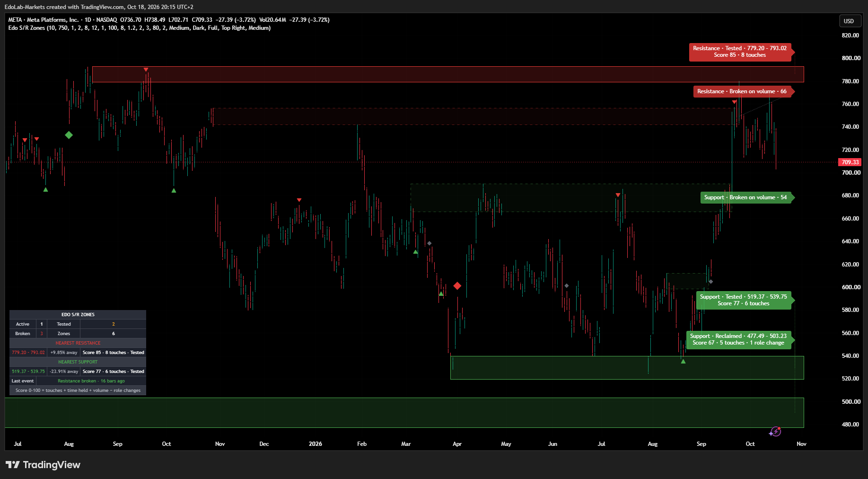Click the gray diamond marker in early September
Screen dimensions: 868x479
[x=711, y=282]
